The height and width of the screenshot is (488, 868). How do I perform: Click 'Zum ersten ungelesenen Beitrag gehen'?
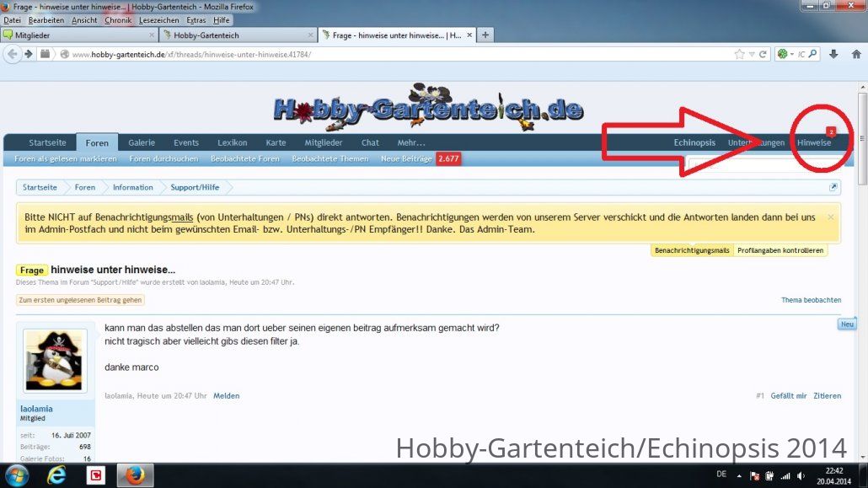(80, 300)
